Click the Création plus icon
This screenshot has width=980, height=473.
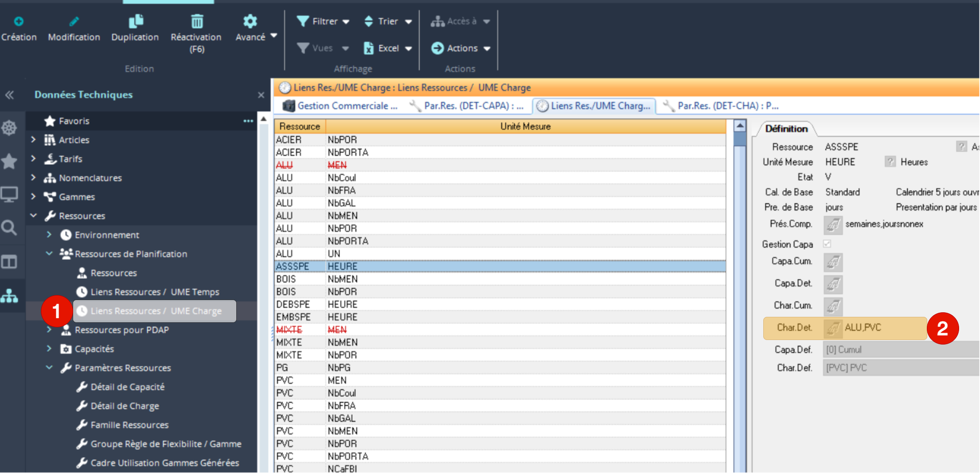(19, 21)
